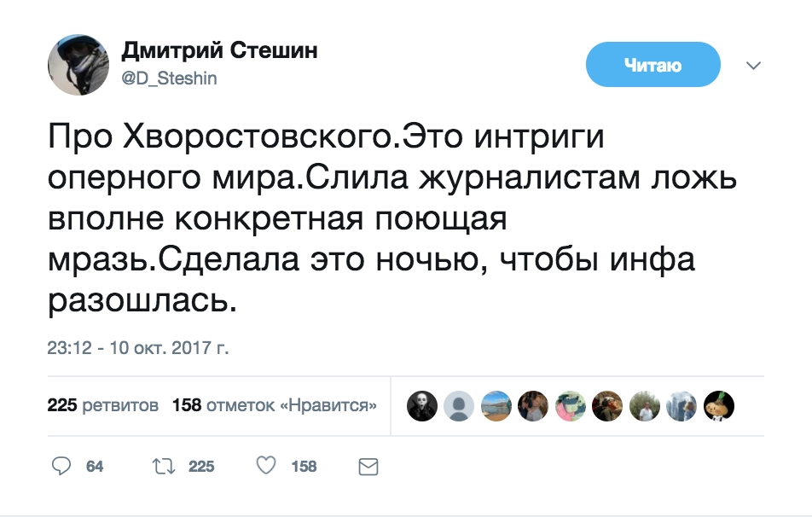Click the pink cartoon wolf liker avatar
This screenshot has width=812, height=517.
click(x=571, y=406)
